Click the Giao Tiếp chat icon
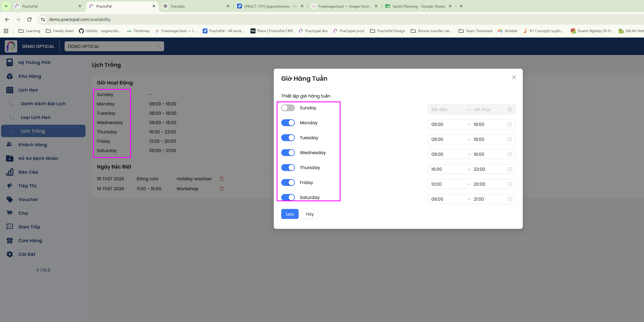The height and width of the screenshot is (322, 644). pos(10,227)
